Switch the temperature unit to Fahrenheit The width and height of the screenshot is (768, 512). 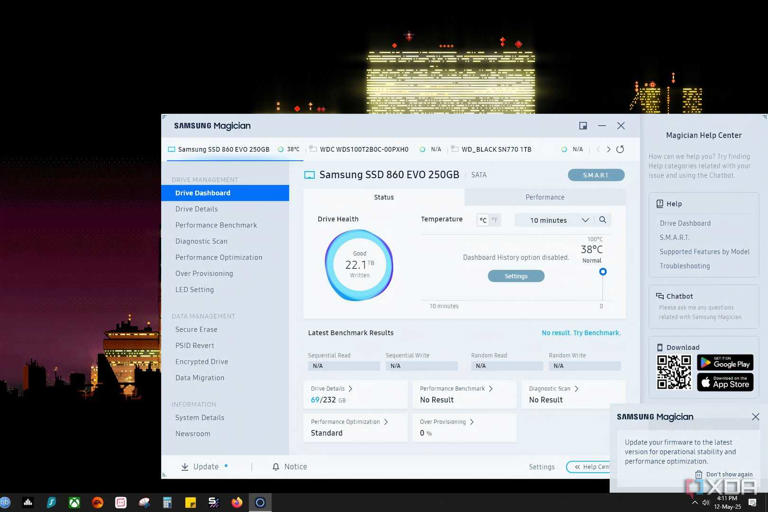494,220
